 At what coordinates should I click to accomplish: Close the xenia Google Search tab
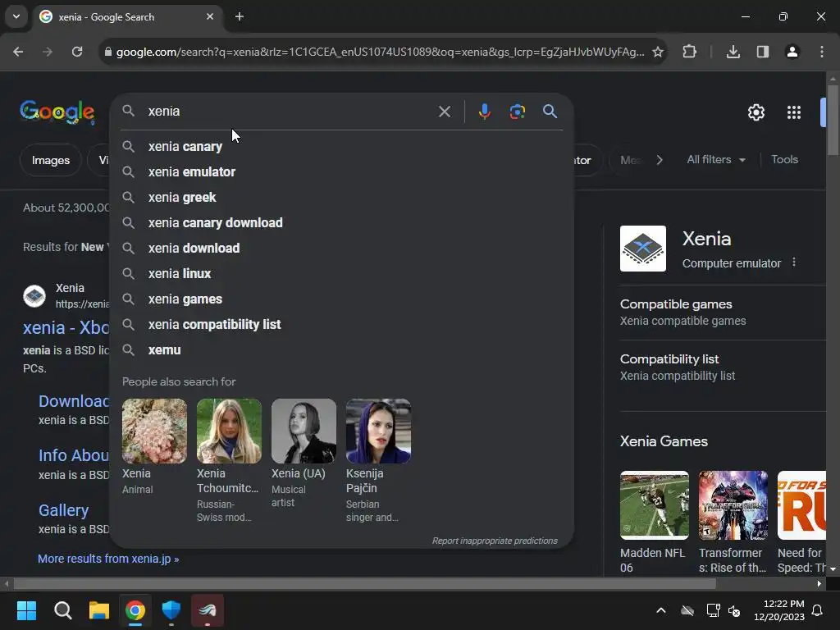click(x=210, y=16)
